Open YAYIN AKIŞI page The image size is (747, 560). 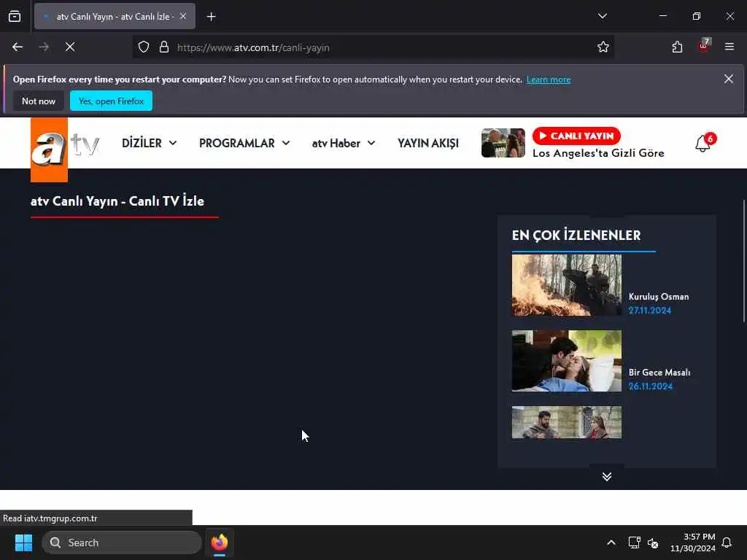(x=427, y=143)
